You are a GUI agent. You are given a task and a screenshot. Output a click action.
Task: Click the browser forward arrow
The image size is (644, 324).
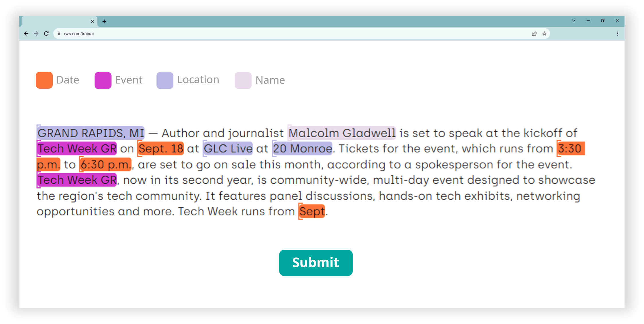click(x=36, y=34)
